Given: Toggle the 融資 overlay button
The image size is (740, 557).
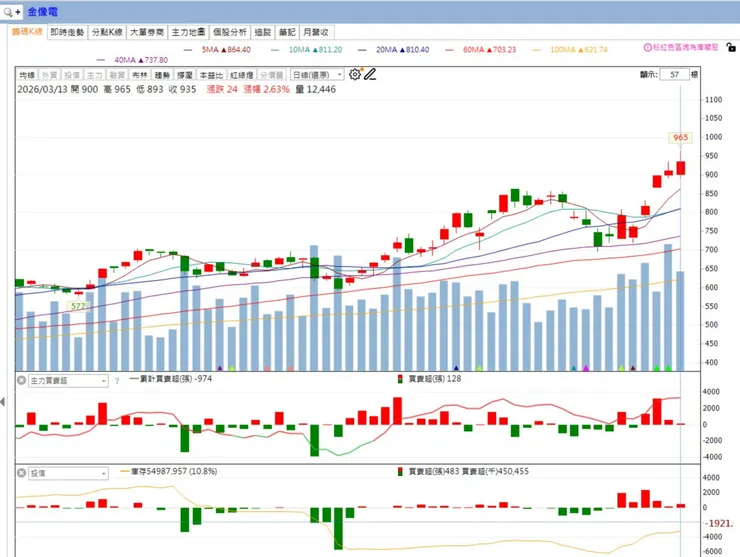Looking at the screenshot, I should (x=117, y=75).
